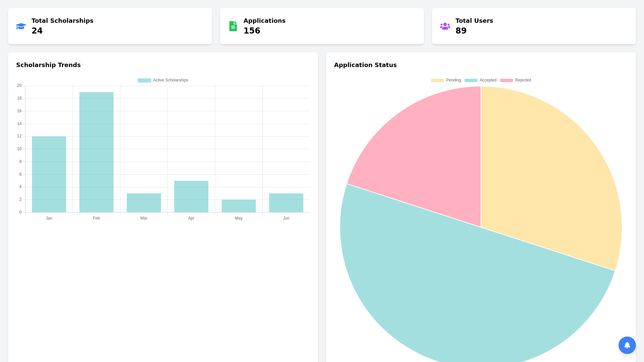Click the graduation cap scholarships icon

tap(21, 26)
